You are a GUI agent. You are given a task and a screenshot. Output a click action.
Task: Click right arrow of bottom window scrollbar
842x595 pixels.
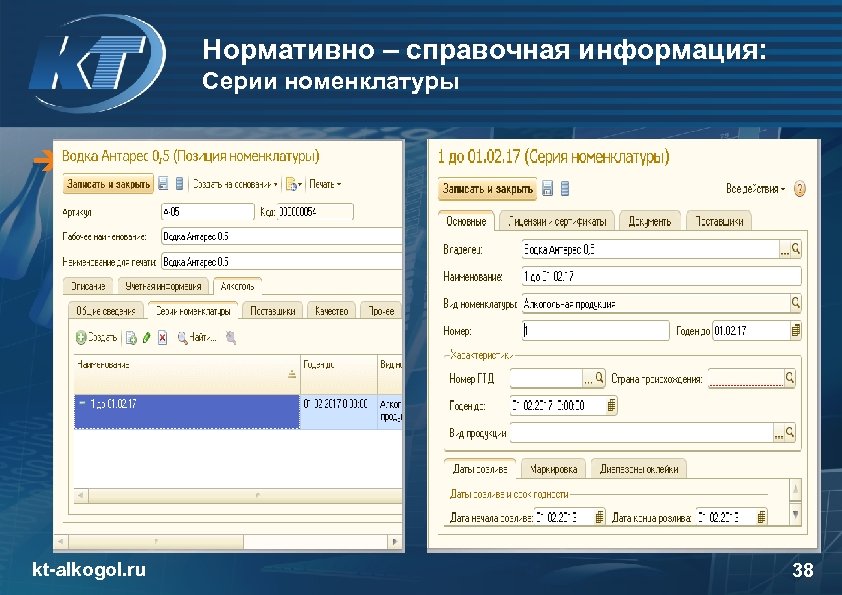396,541
